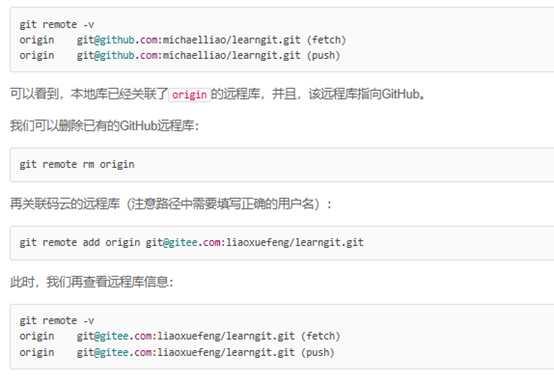
Task: Select the gitee origin line ending with (push)
Action: (x=177, y=352)
